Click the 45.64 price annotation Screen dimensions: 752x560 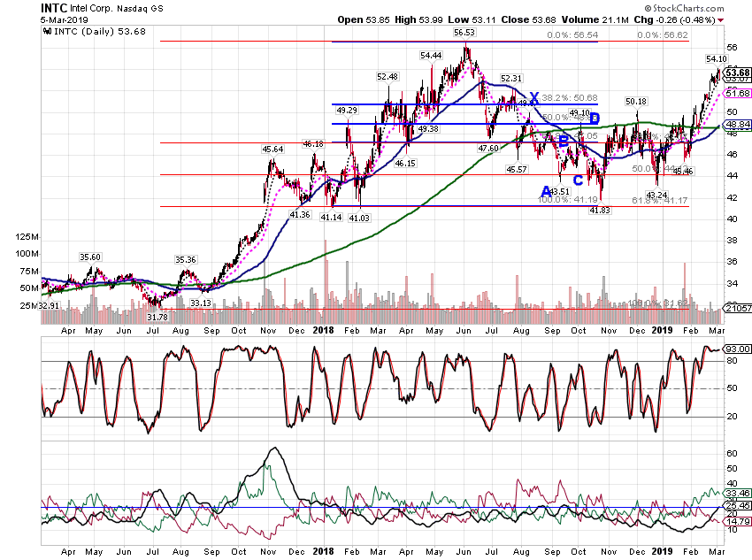pyautogui.click(x=272, y=150)
